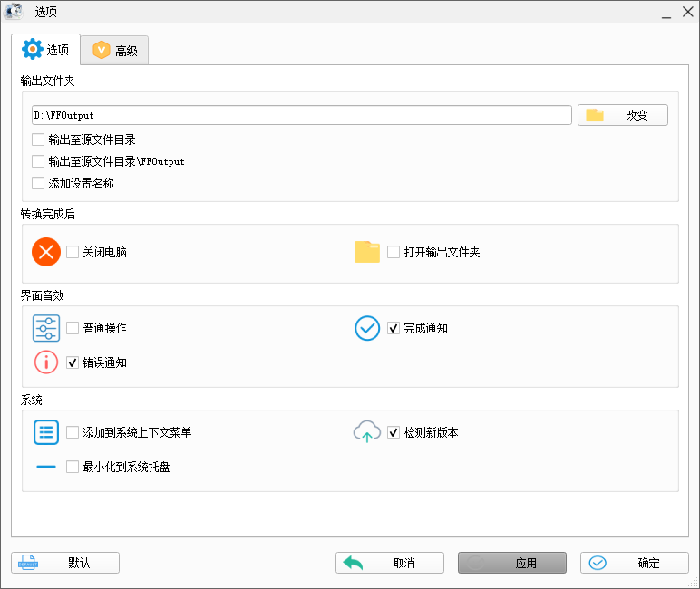Disable the 错误通知 checkbox
Image resolution: width=700 pixels, height=589 pixels.
(73, 362)
